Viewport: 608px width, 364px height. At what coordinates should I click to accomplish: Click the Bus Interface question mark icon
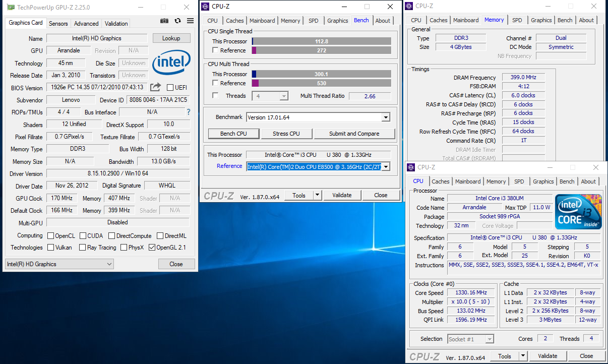pyautogui.click(x=189, y=112)
